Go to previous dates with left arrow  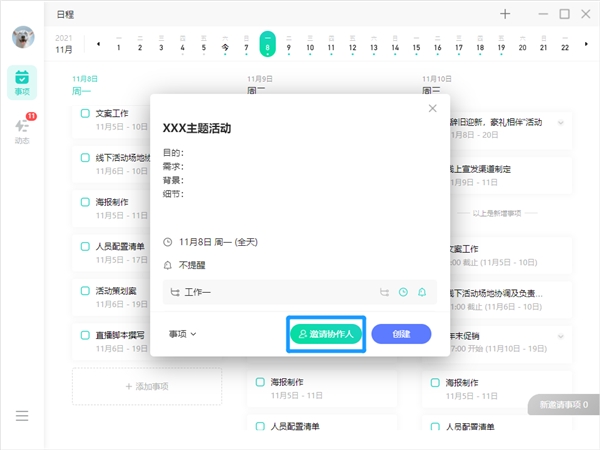[x=98, y=44]
